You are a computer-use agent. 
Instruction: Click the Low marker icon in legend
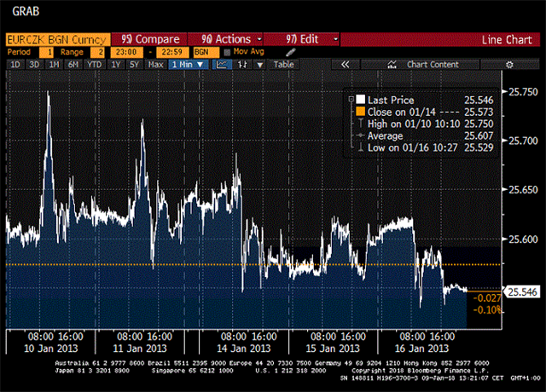point(360,147)
